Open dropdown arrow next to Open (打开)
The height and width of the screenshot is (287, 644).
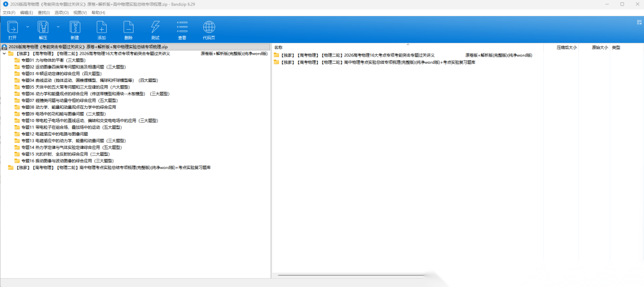click(x=27, y=27)
